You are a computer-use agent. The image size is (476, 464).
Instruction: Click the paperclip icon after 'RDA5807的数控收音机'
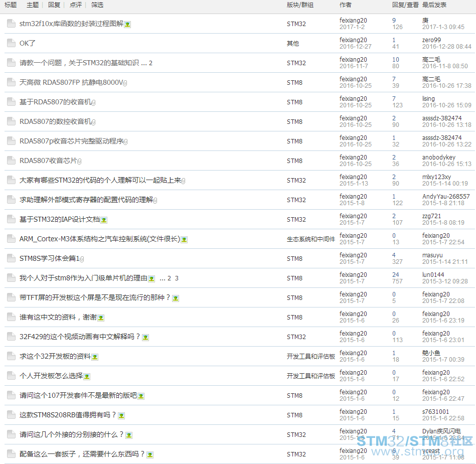[x=93, y=122]
